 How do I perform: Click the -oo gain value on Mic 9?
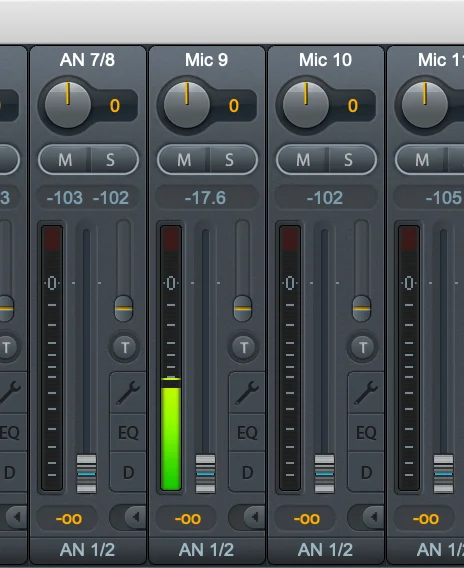click(187, 519)
